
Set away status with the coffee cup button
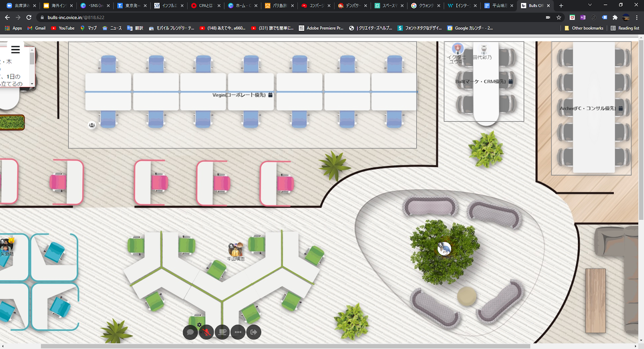222,332
